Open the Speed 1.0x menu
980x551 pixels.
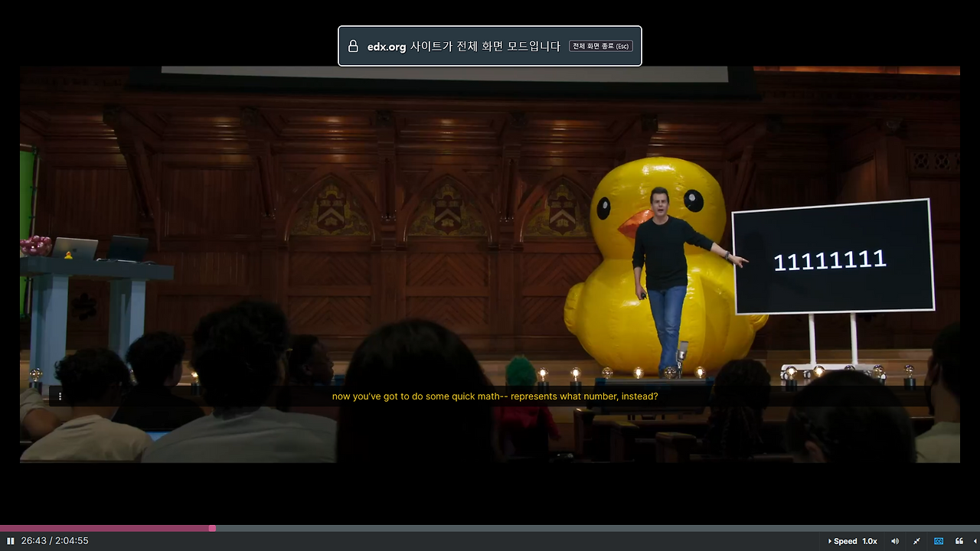853,541
